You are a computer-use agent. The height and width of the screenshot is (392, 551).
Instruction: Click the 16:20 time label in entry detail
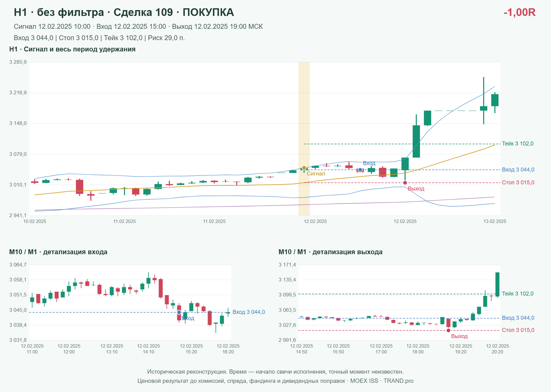pyautogui.click(x=228, y=352)
